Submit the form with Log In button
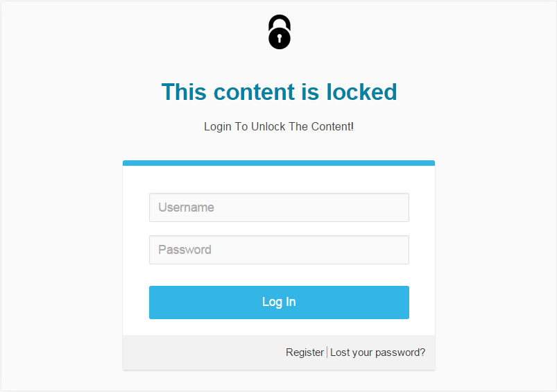Viewport: 557px width, 392px height. click(x=279, y=302)
